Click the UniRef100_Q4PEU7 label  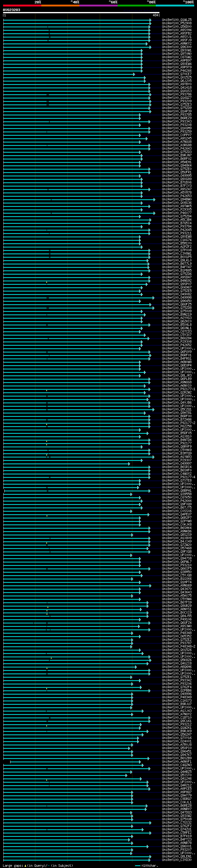point(177,514)
